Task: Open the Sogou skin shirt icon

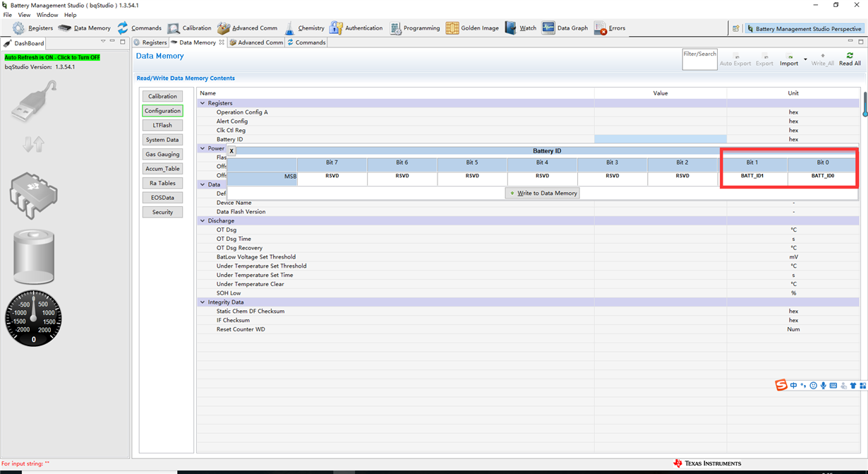Action: point(852,386)
